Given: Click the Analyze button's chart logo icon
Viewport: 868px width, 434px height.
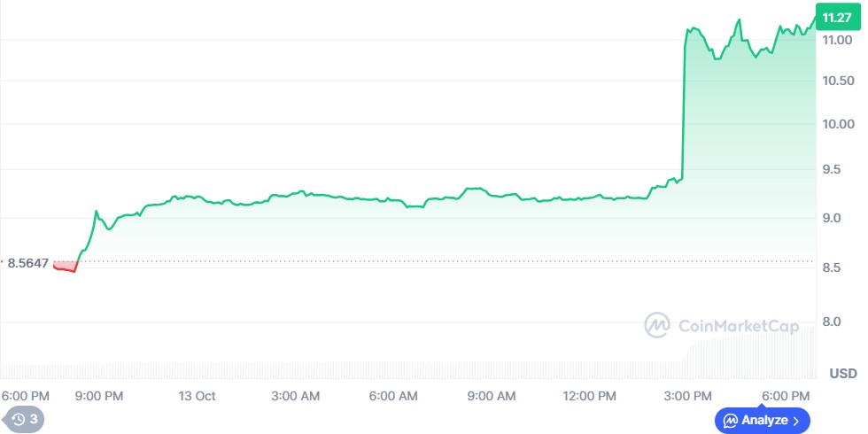Looking at the screenshot, I should tap(731, 420).
